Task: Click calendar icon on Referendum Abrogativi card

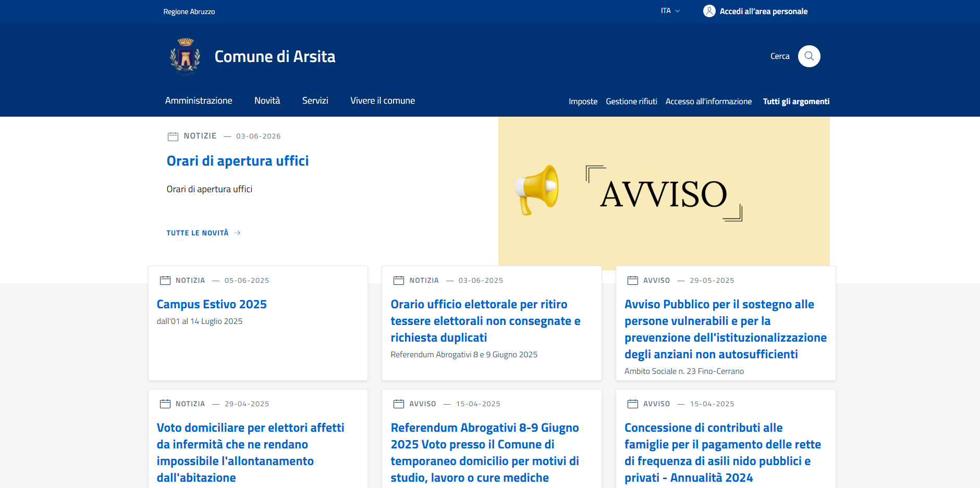Action: pos(399,404)
